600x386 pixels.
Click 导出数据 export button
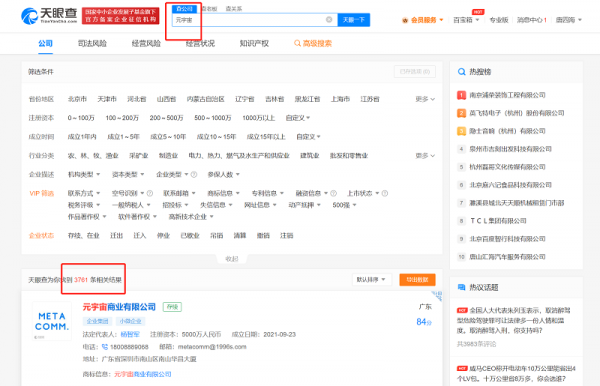417,280
